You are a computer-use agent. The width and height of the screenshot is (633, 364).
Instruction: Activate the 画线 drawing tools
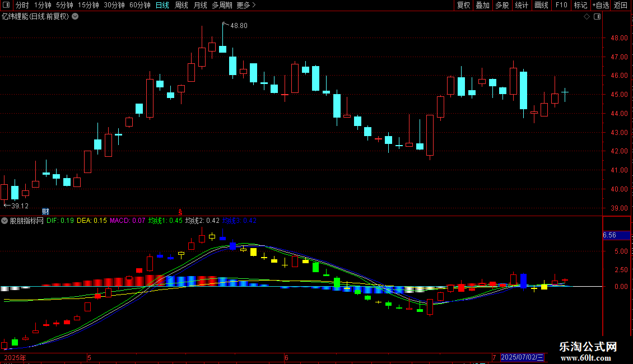coord(541,5)
